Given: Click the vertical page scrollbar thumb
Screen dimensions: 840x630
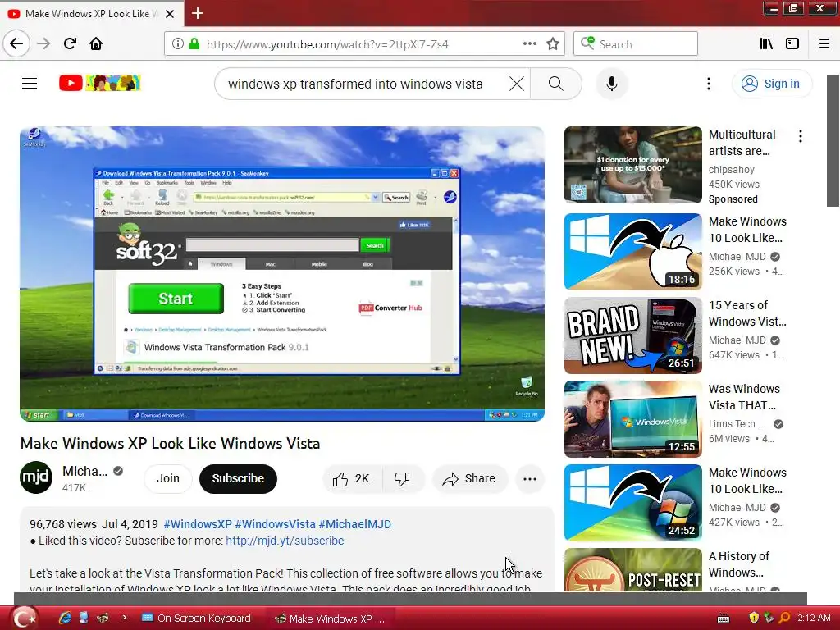Looking at the screenshot, I should coord(833,140).
